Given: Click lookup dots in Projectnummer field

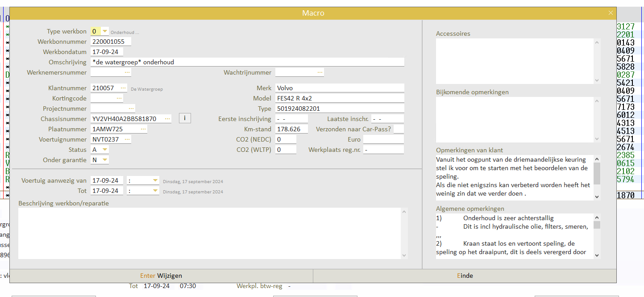Looking at the screenshot, I should coord(131,109).
